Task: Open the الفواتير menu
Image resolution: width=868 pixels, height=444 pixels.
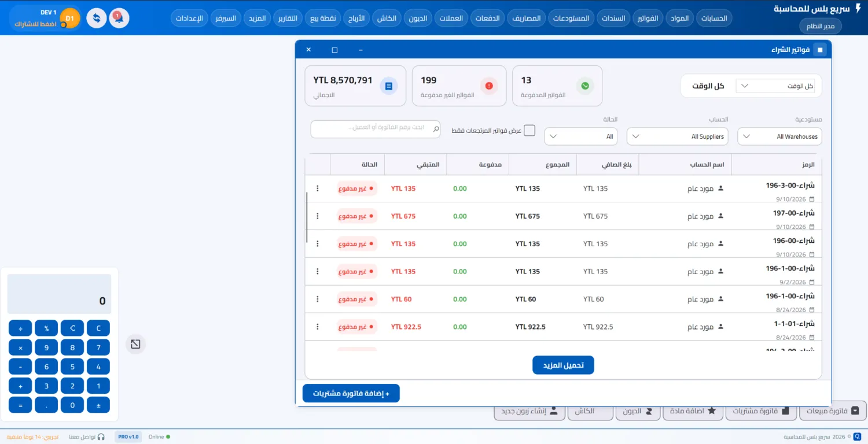Action: click(648, 18)
